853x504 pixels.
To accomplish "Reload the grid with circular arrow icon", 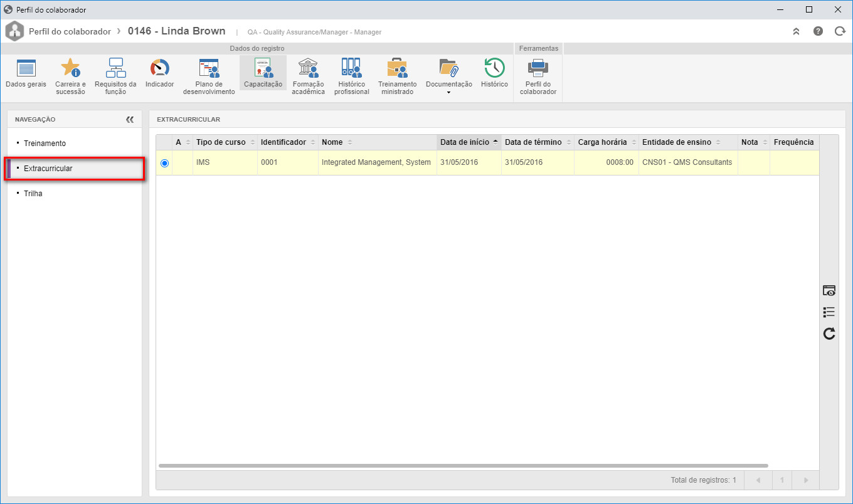I will coord(829,333).
